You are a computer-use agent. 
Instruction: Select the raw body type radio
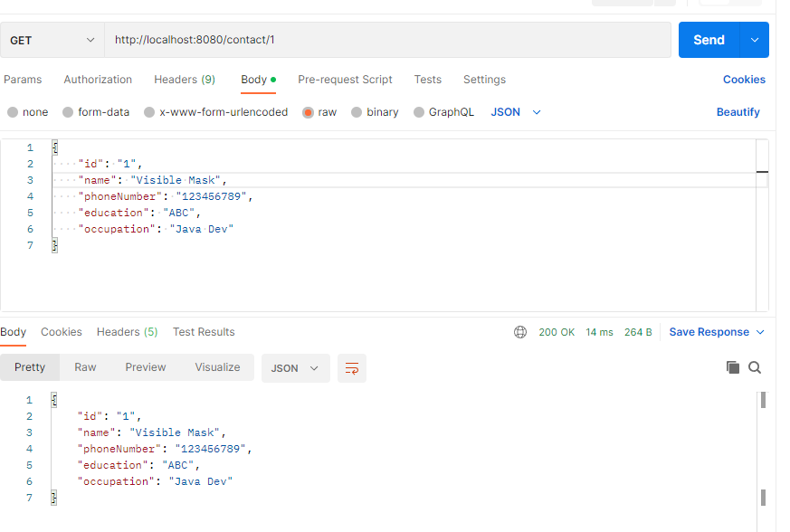pos(309,112)
